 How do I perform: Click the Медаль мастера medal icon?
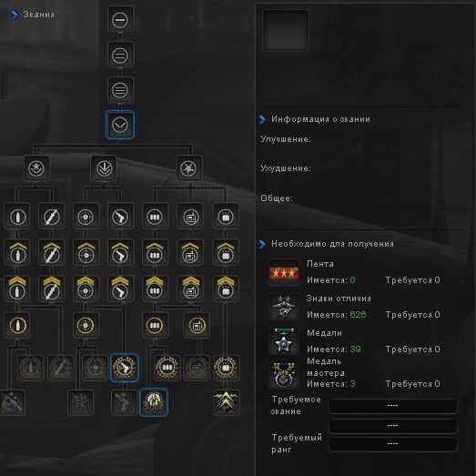coord(284,376)
